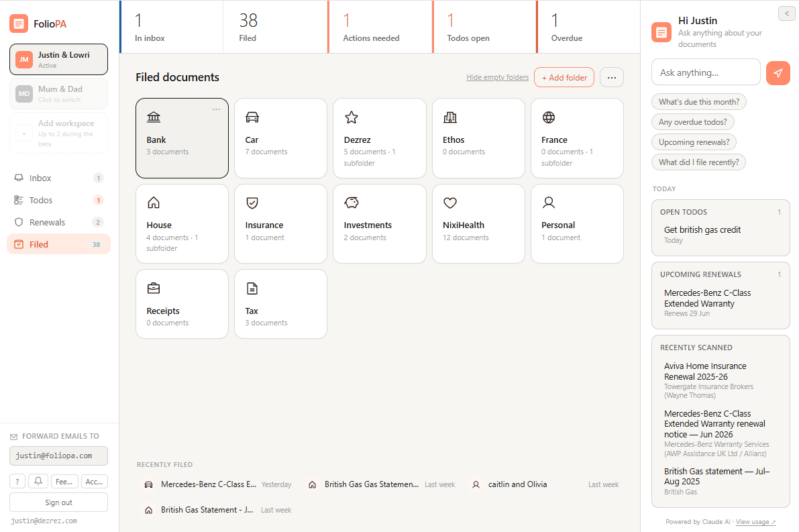Image resolution: width=799 pixels, height=532 pixels.
Task: Open notifications with the bell icon
Action: point(38,482)
